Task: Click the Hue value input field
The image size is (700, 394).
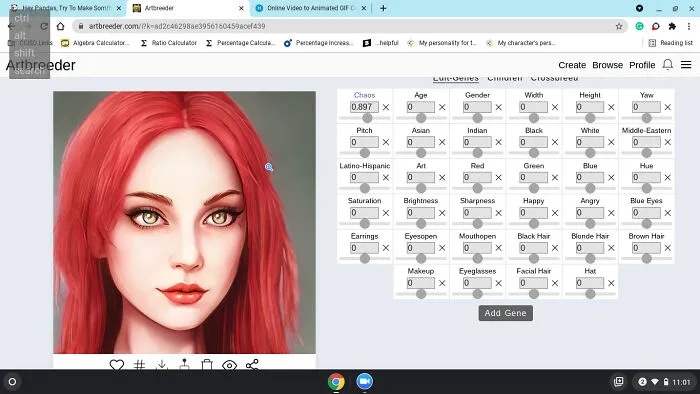Action: [646, 178]
